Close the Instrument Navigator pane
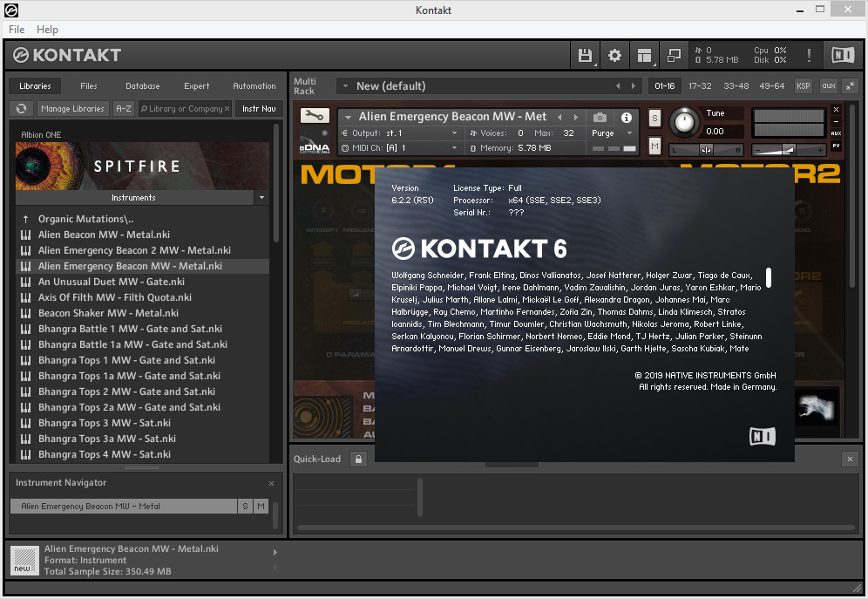 click(271, 483)
